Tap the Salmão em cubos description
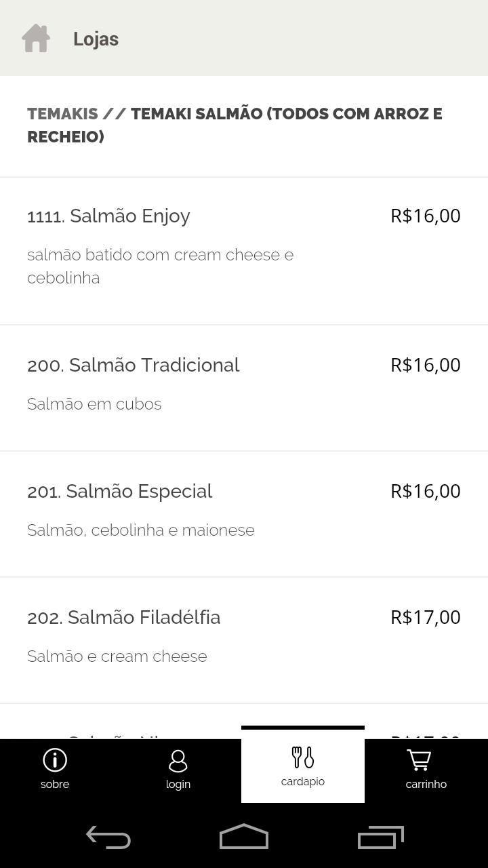This screenshot has height=868, width=488. 94,404
